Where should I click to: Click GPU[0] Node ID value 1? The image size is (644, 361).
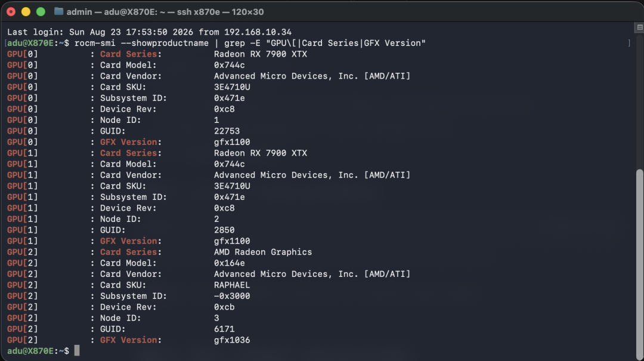point(216,120)
